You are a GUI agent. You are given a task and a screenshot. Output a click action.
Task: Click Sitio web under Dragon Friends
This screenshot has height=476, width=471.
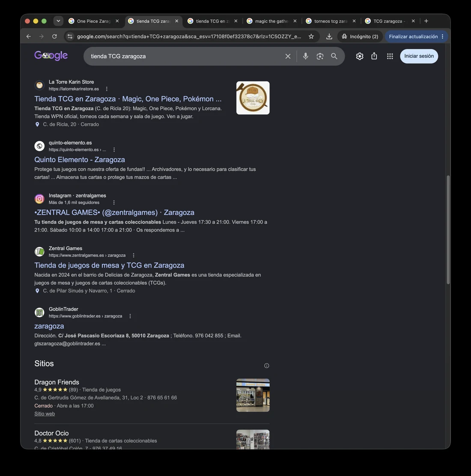tap(45, 414)
